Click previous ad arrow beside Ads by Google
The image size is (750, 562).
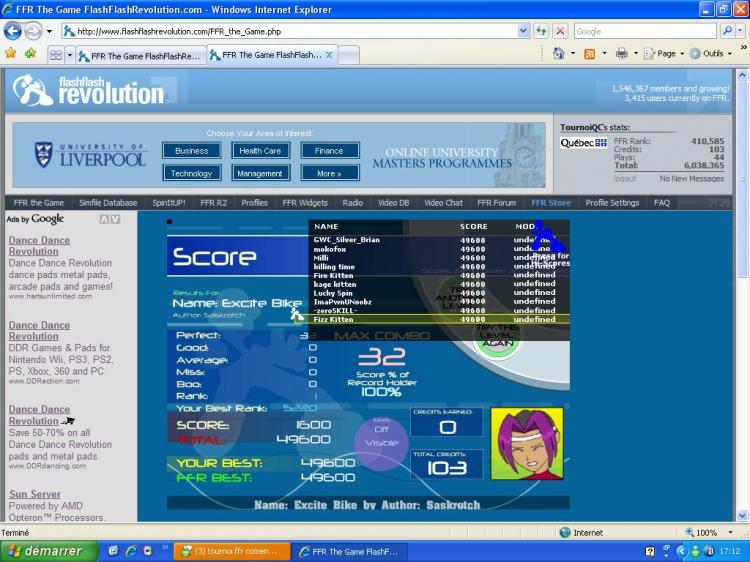click(104, 220)
